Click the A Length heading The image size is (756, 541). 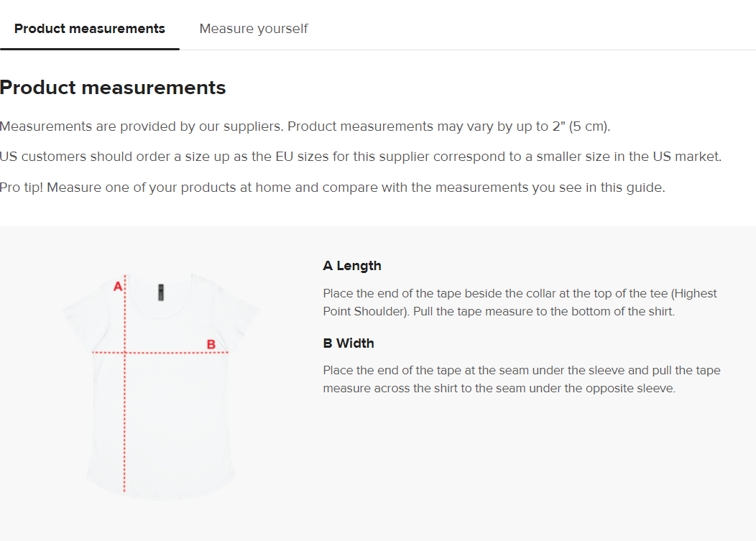pos(352,266)
